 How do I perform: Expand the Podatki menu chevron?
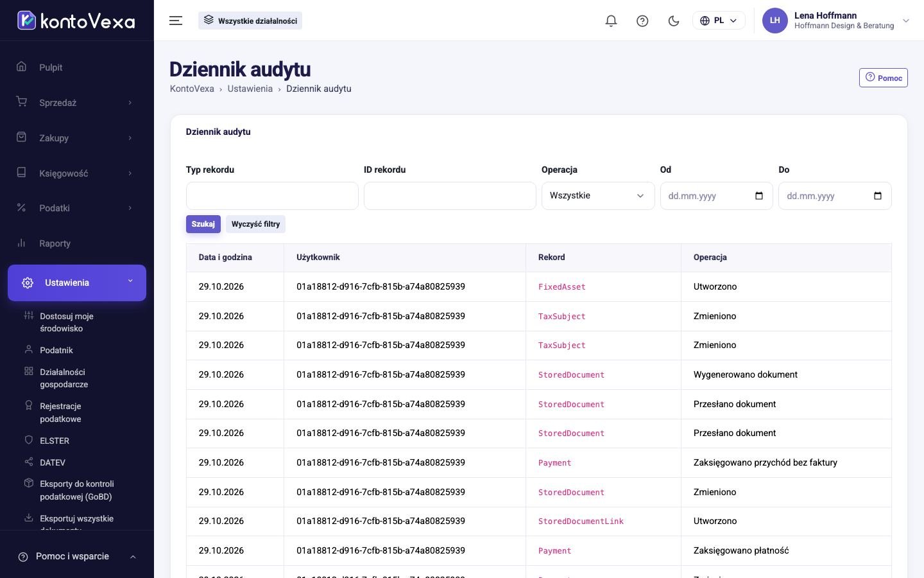(x=130, y=208)
